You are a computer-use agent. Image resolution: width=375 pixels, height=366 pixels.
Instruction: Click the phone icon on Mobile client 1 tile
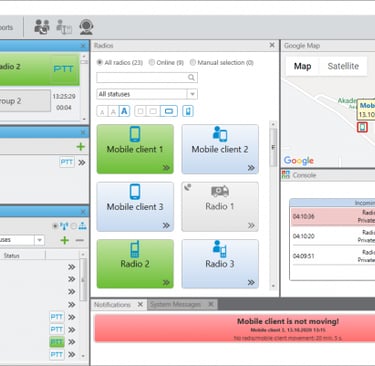(135, 134)
